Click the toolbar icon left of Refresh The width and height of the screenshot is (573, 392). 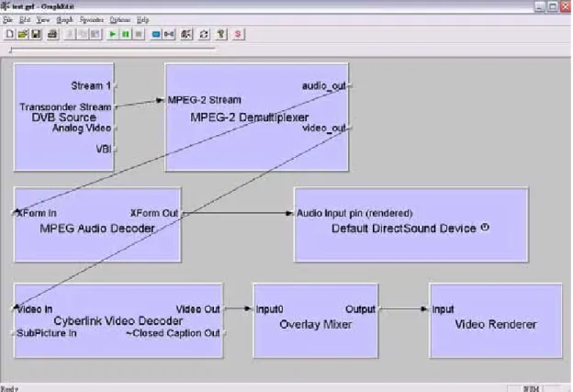(186, 34)
